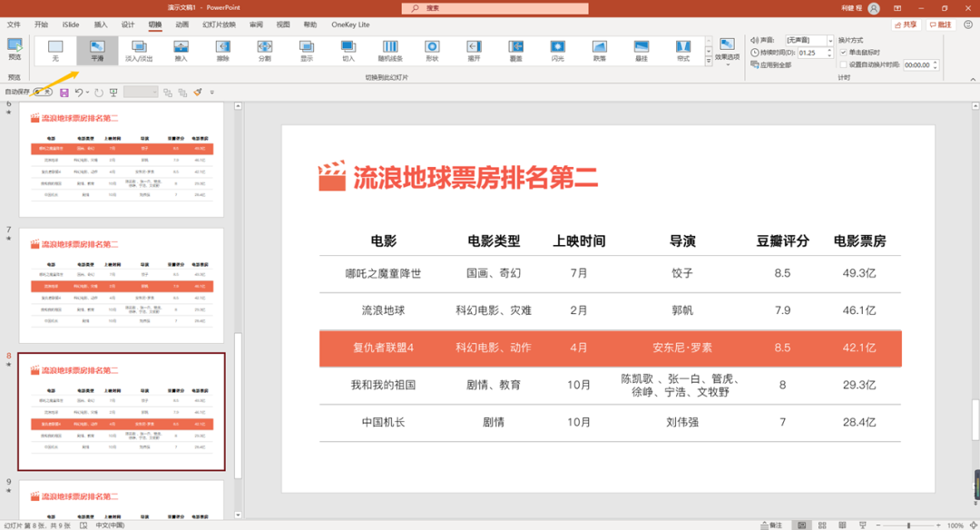980x530 pixels.
Task: Switch to the 动画 animations tab
Action: click(x=181, y=25)
